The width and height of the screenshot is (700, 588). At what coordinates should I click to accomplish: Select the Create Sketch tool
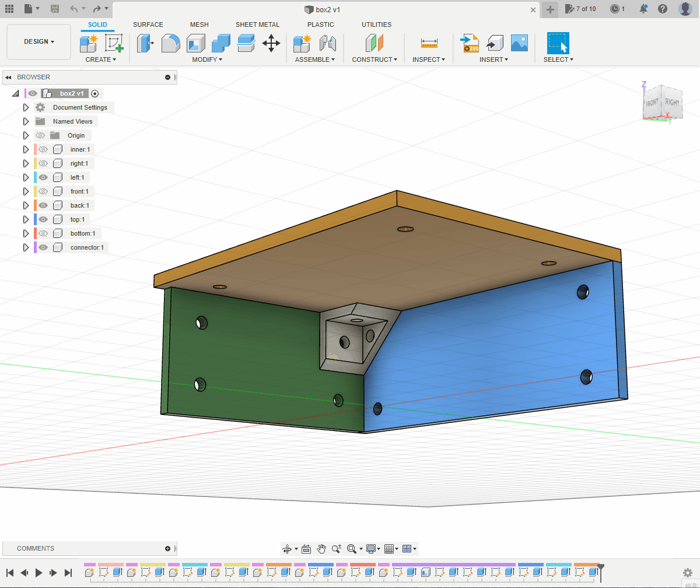click(x=114, y=43)
